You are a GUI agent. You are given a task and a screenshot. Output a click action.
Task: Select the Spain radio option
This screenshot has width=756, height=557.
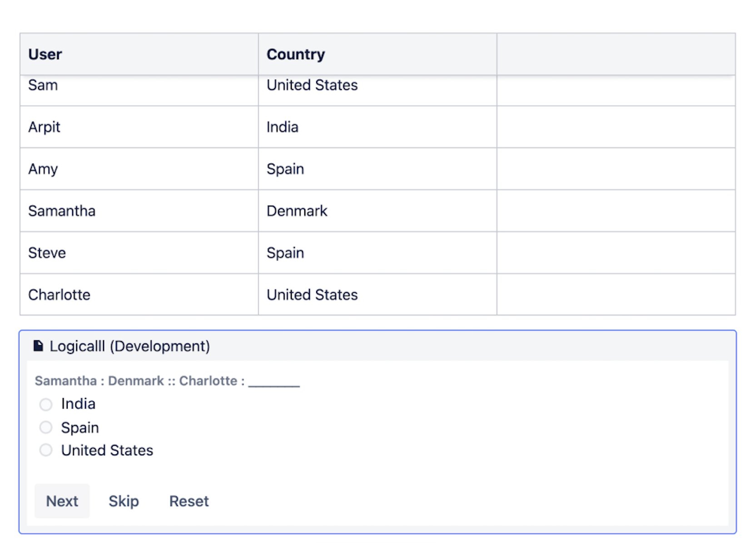[x=46, y=428]
